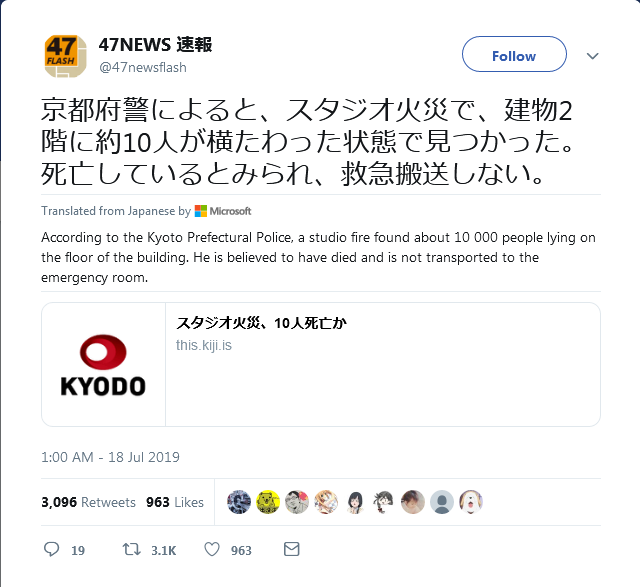Click the Kyodo logo in link card
The image size is (640, 587).
click(x=103, y=365)
